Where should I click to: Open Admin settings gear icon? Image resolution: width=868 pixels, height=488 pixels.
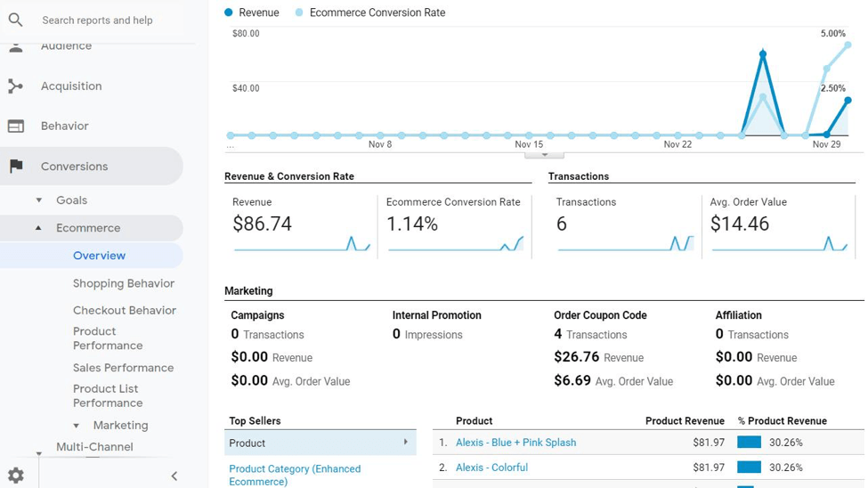pos(15,476)
